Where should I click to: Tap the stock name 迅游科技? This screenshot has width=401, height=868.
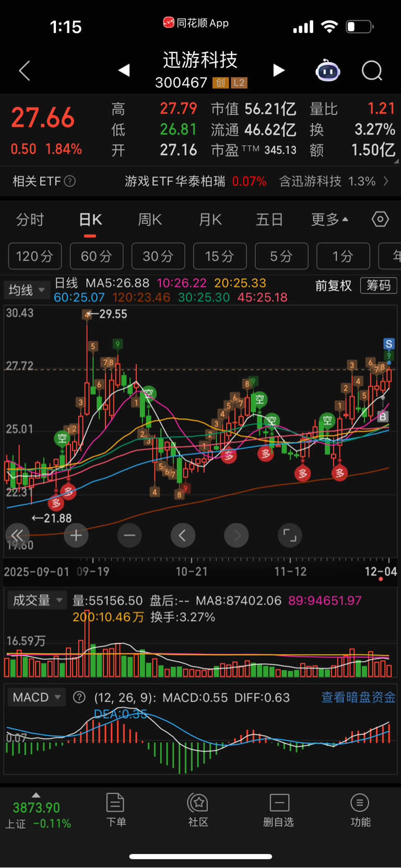tap(200, 60)
